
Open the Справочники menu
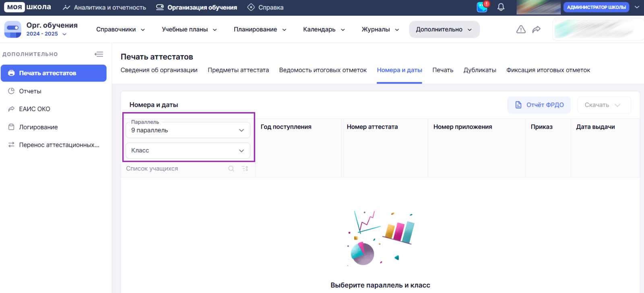point(120,29)
